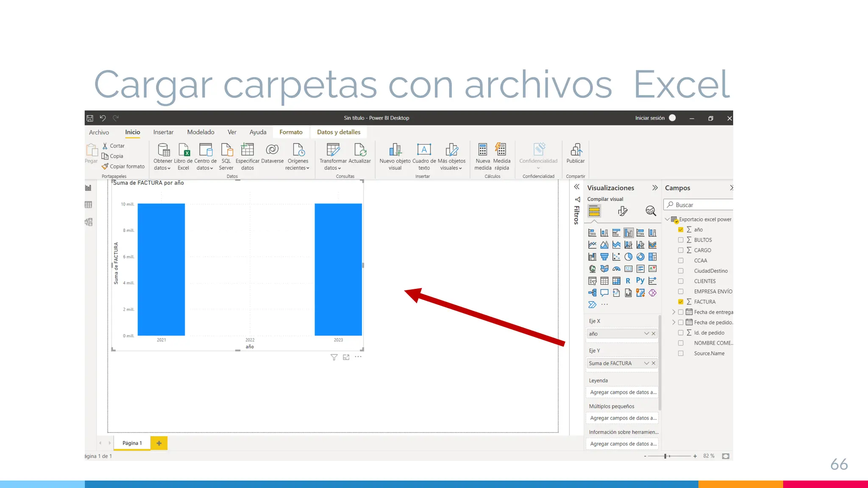Screen dimensions: 868x488
Task: Open the chart's more options ellipsis
Action: 358,357
